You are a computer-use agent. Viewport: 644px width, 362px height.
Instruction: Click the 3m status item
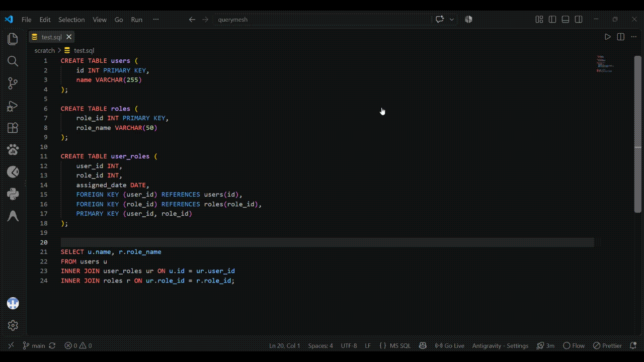tap(545, 345)
